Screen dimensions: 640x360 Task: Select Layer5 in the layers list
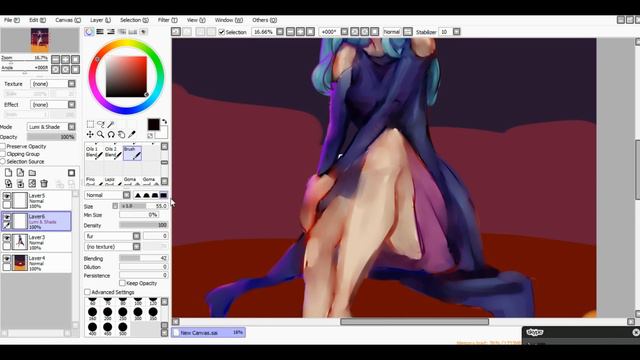(x=36, y=201)
